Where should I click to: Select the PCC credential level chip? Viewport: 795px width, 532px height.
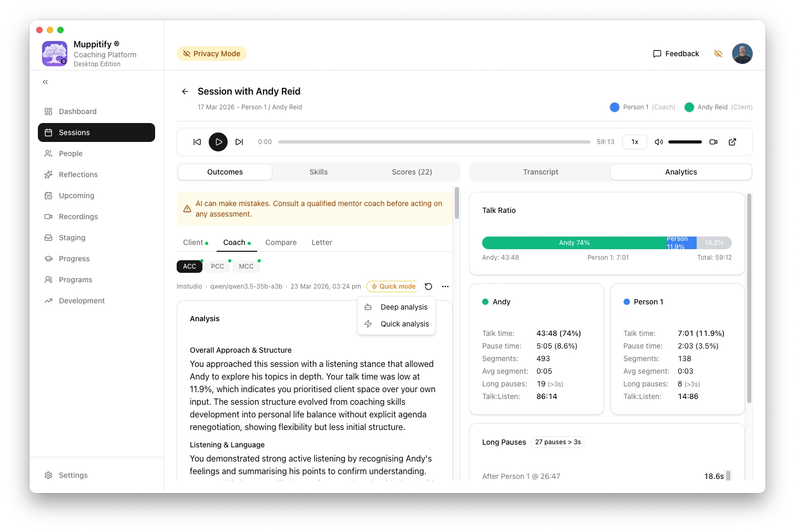(218, 267)
